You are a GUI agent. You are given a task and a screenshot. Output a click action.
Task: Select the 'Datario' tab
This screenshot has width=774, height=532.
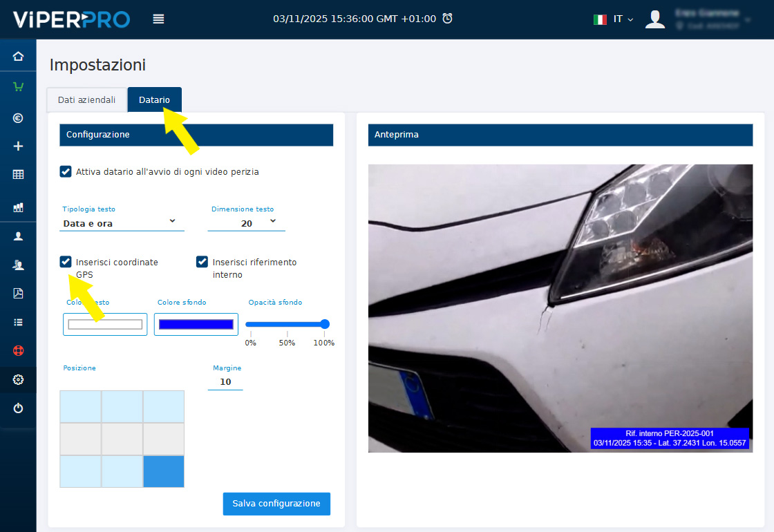(x=154, y=100)
